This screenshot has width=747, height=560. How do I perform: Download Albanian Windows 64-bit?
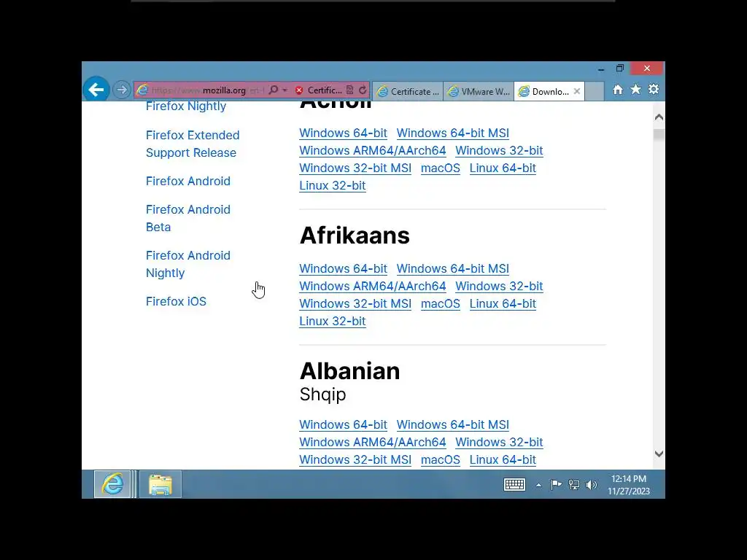pyautogui.click(x=343, y=425)
